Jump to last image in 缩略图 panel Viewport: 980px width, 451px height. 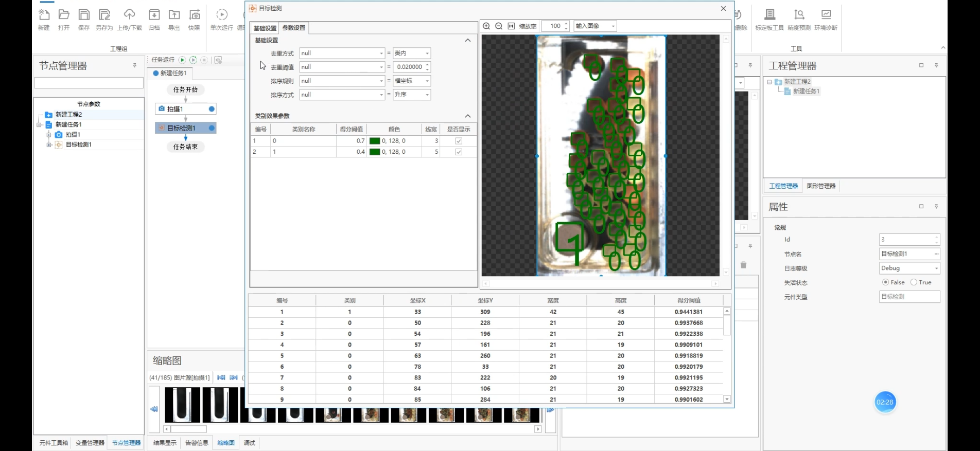(234, 377)
